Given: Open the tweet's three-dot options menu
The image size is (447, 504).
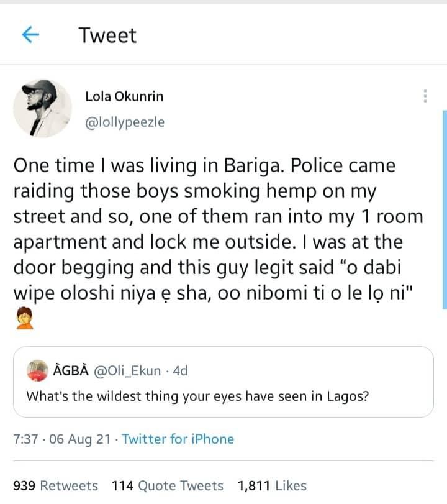Looking at the screenshot, I should point(425,94).
